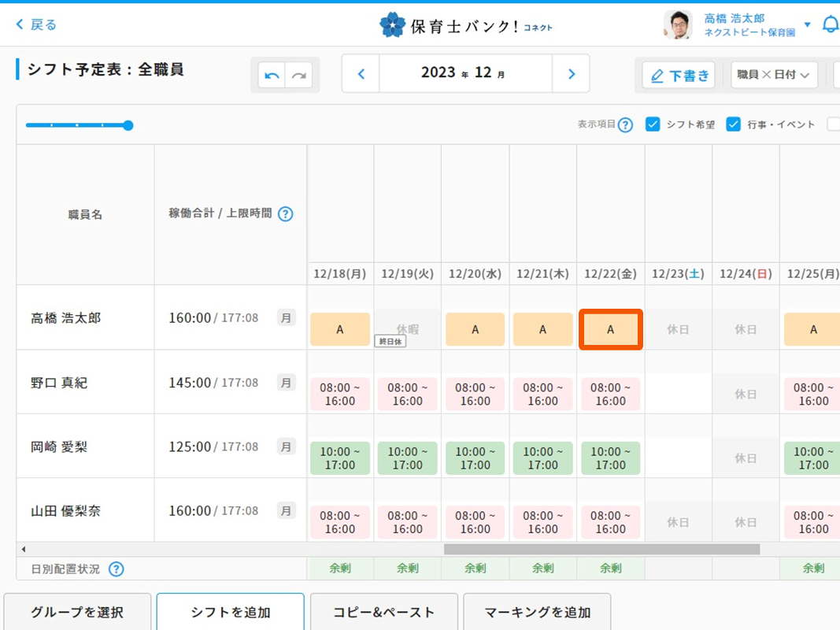Image resolution: width=840 pixels, height=630 pixels.
Task: Tick the partially visible checkbox after 行事・イベント
Action: (x=833, y=124)
